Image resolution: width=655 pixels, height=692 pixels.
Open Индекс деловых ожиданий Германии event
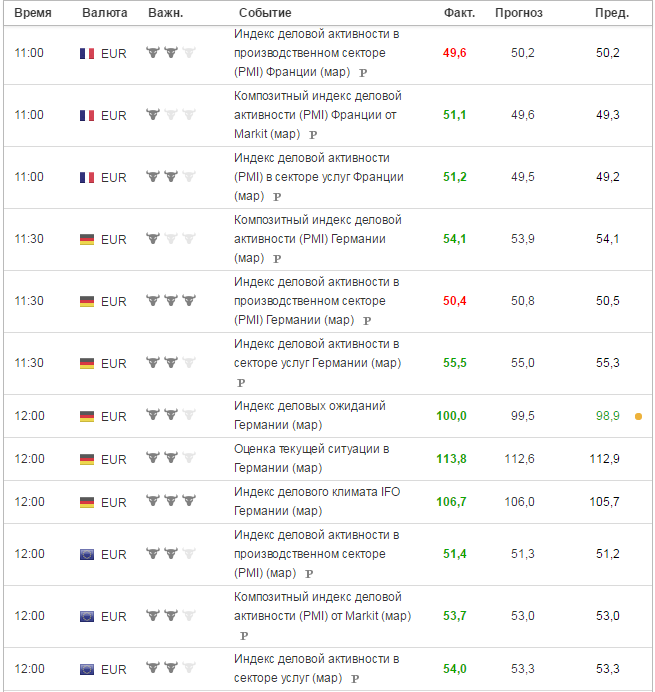pos(309,415)
